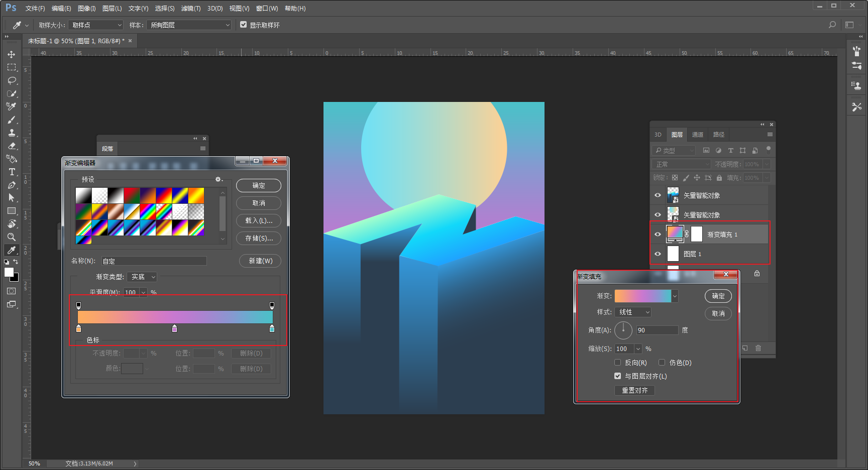The width and height of the screenshot is (868, 470).
Task: Open the 样本 dropdown showing 所有图层
Action: pyautogui.click(x=189, y=25)
